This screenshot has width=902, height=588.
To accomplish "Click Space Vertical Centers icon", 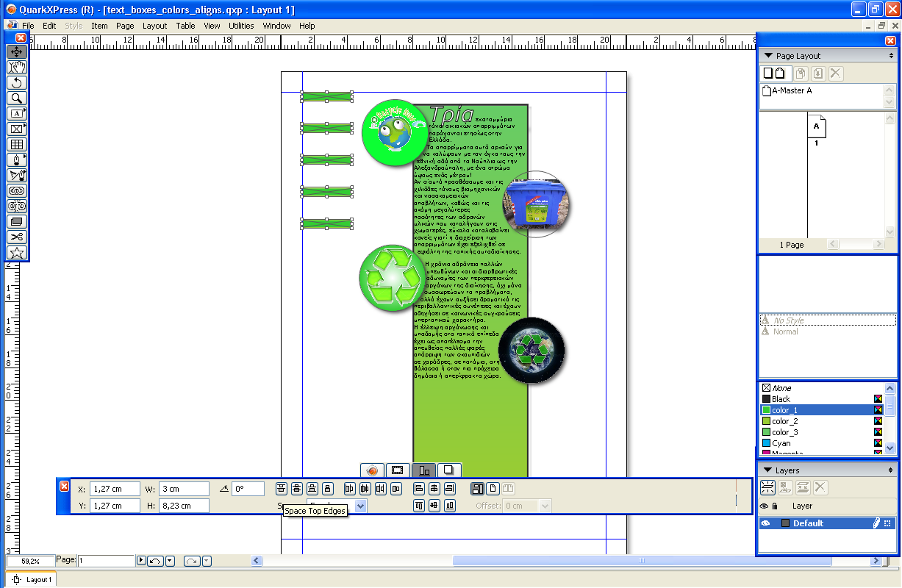I will (297, 489).
